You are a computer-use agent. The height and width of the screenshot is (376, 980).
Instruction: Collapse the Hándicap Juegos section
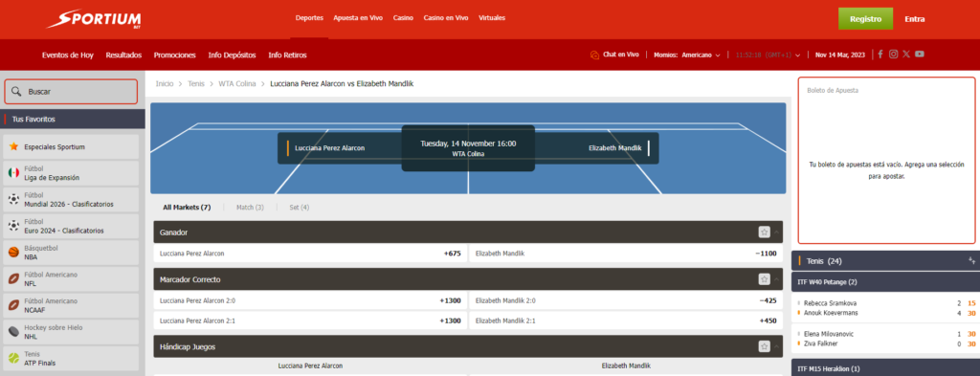[x=776, y=346]
